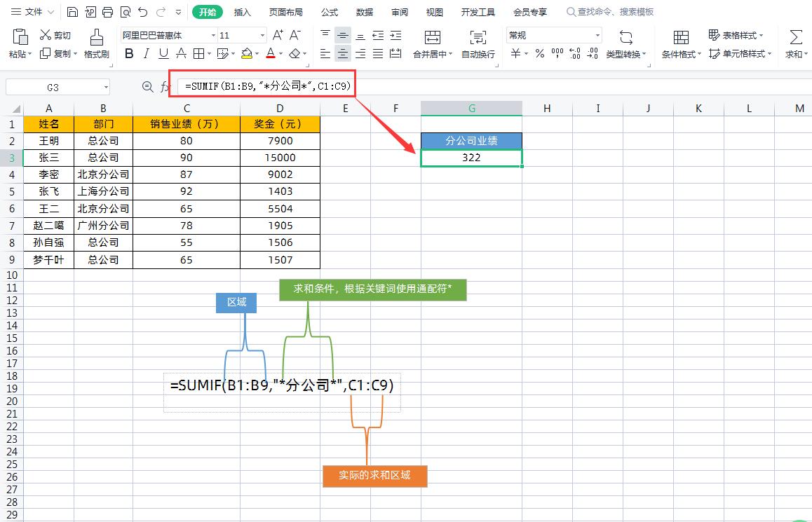This screenshot has width=812, height=522.
Task: Expand the font size dropdown
Action: pyautogui.click(x=262, y=35)
